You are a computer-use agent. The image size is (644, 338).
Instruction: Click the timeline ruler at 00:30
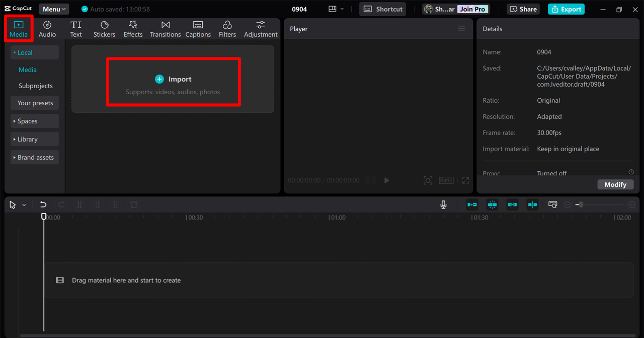click(x=195, y=218)
